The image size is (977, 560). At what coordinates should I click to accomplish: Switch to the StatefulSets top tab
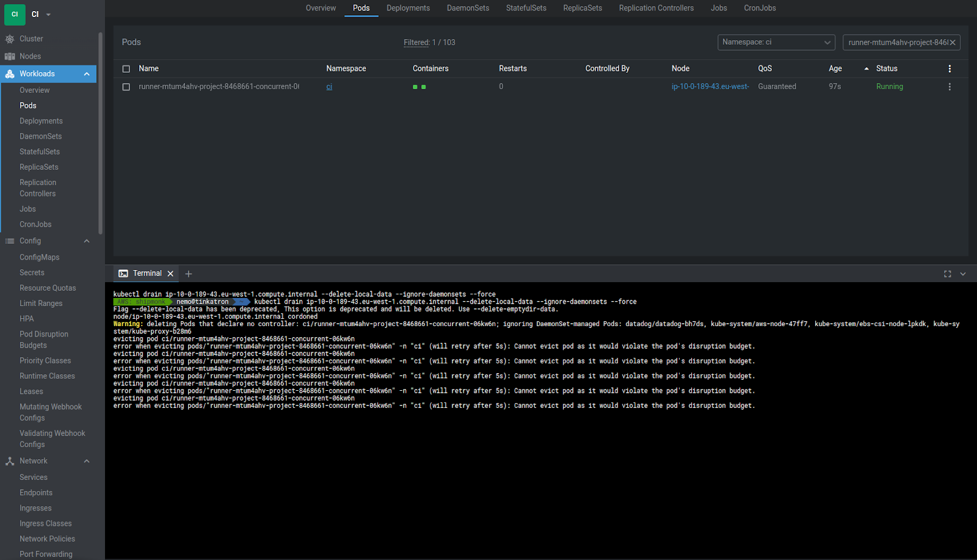tap(526, 8)
